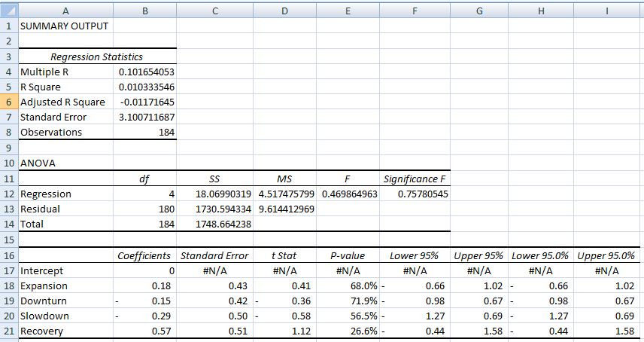The width and height of the screenshot is (644, 342).
Task: Select the Observations value 184
Action: pos(147,132)
